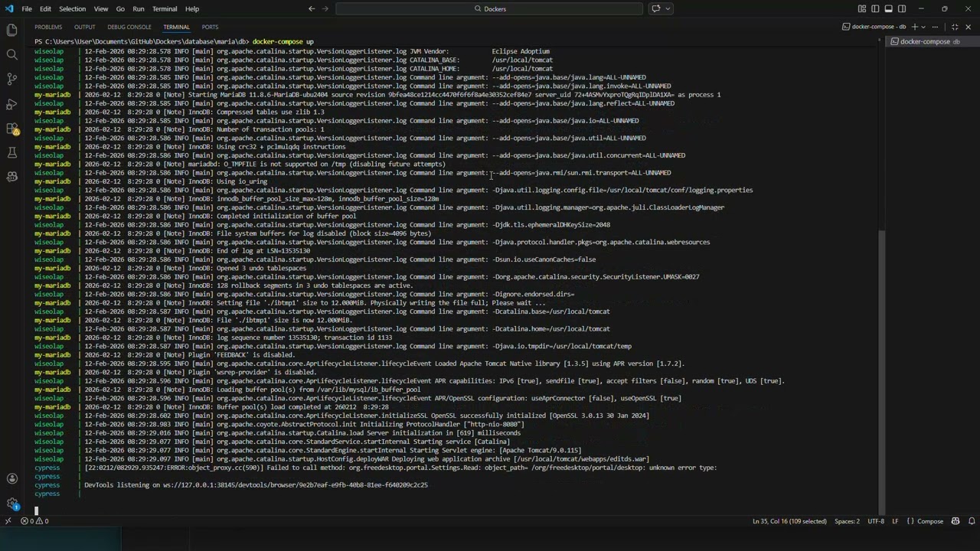Open the Copilot chat view icon
Image resolution: width=980 pixels, height=551 pixels.
(11, 176)
